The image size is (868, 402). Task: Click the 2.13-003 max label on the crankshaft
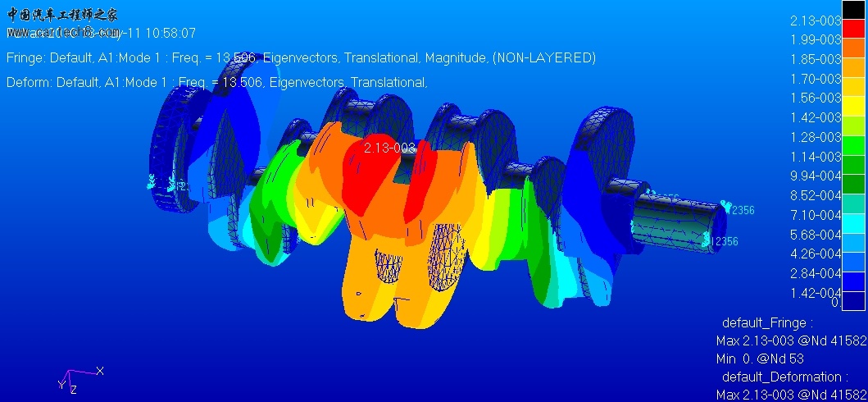pos(389,148)
